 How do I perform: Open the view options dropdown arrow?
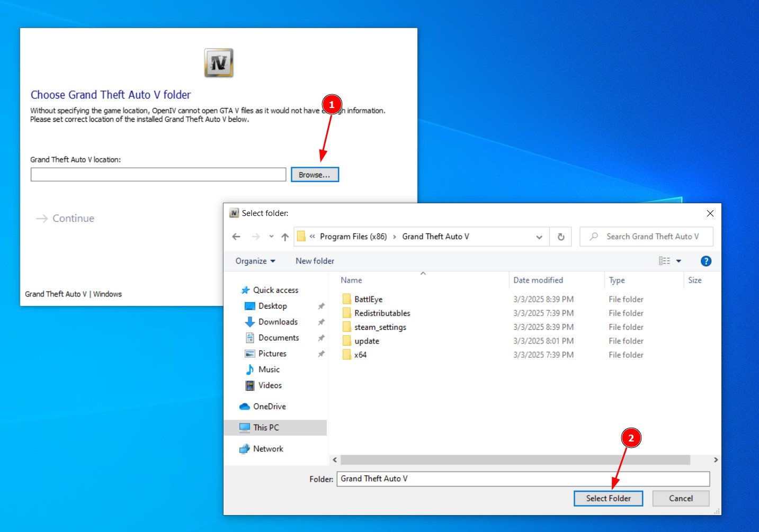pyautogui.click(x=678, y=261)
